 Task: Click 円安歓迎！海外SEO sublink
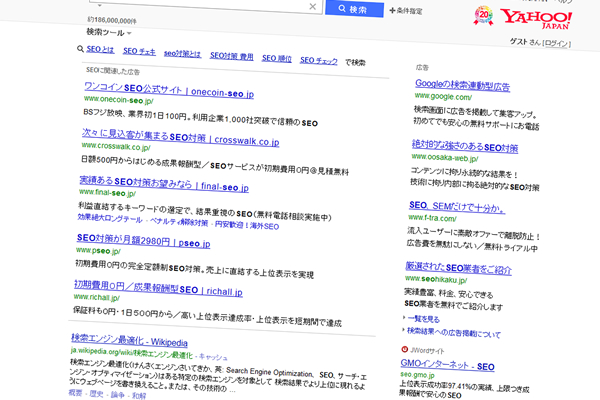[x=247, y=225]
